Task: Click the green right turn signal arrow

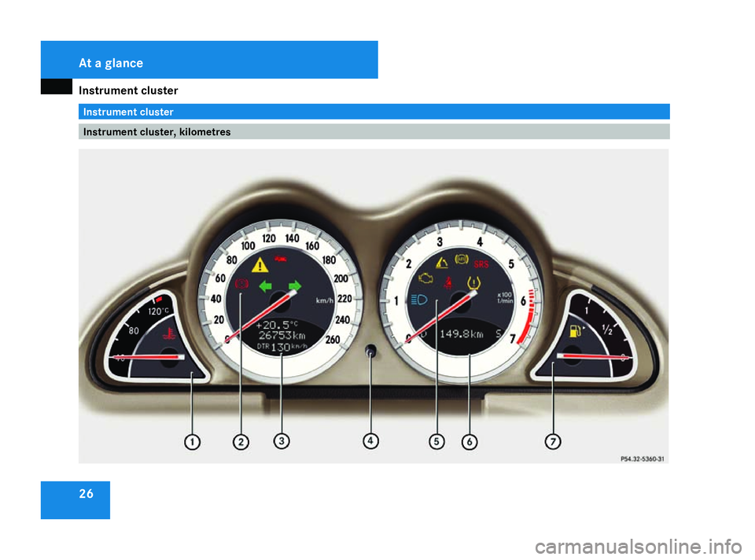Action: pos(295,286)
